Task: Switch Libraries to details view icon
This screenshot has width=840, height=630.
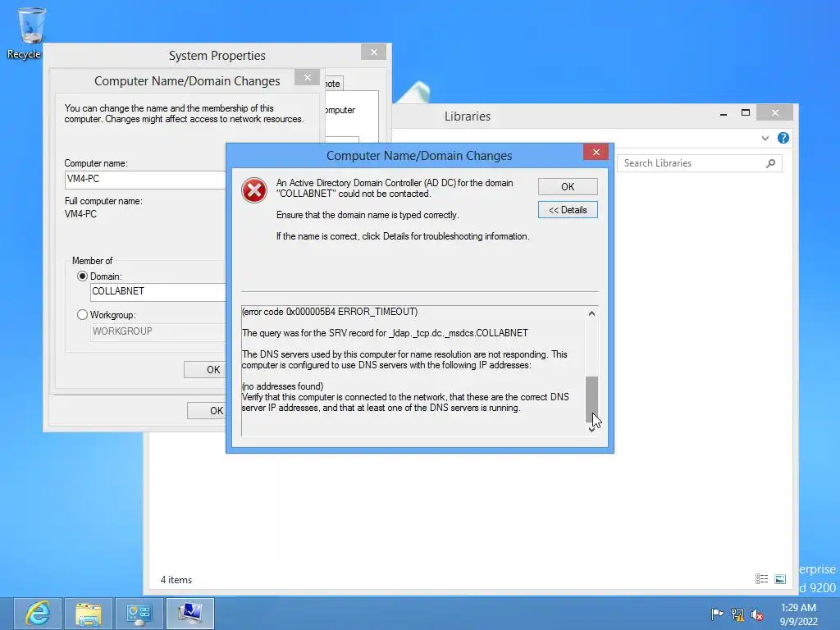Action: (761, 579)
